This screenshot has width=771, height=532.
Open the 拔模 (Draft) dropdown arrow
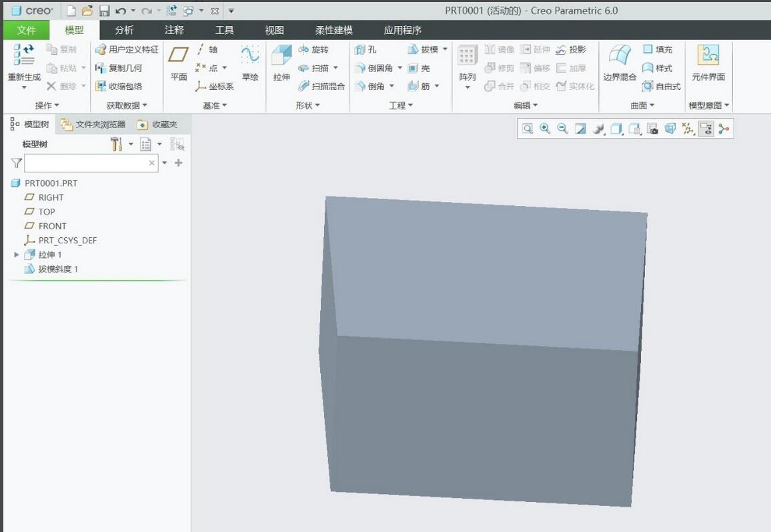pyautogui.click(x=445, y=49)
